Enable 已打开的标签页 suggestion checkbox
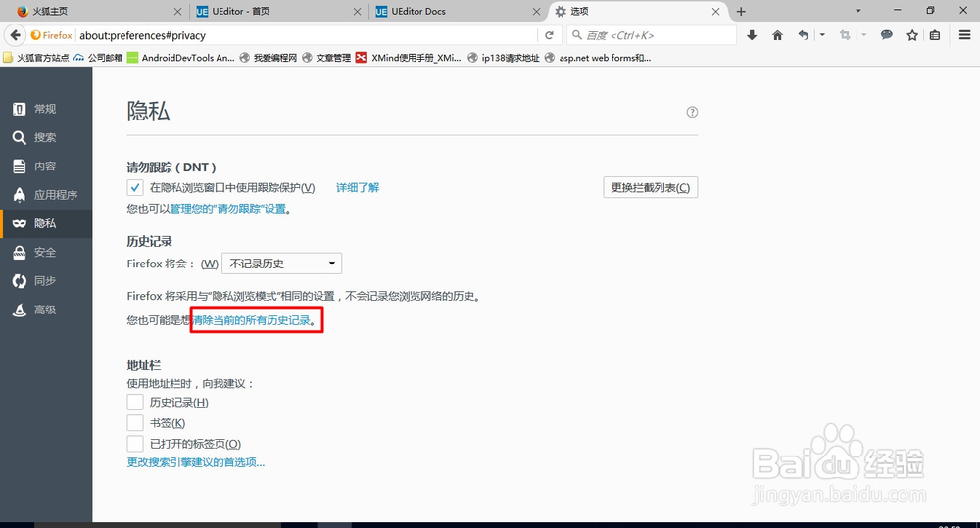This screenshot has width=980, height=528. [135, 444]
